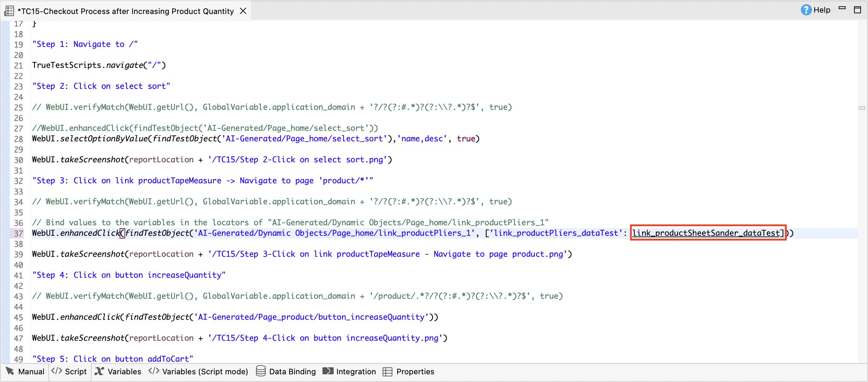Image resolution: width=868 pixels, height=382 pixels.
Task: Click the test case file icon in the tab
Action: (x=9, y=11)
